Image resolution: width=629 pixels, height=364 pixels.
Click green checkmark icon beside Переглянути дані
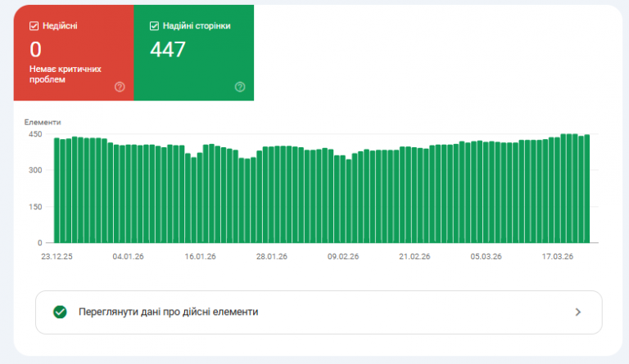[x=60, y=312]
